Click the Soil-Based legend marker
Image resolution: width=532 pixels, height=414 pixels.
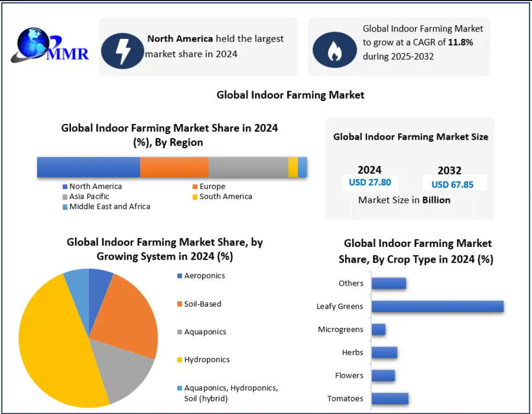[180, 304]
